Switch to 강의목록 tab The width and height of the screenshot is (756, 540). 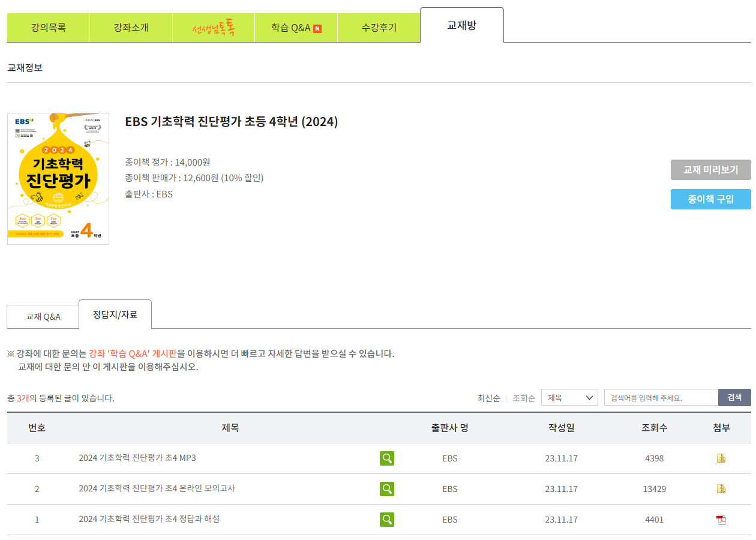pos(49,28)
